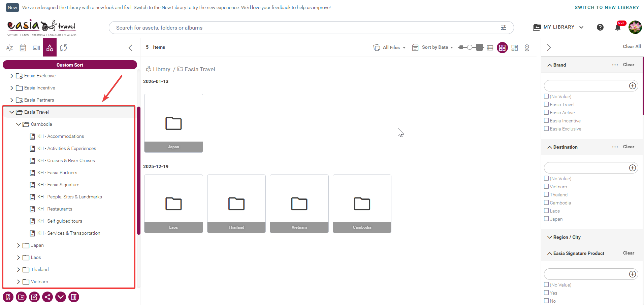Tick the Cambodia destination checkbox

click(546, 202)
